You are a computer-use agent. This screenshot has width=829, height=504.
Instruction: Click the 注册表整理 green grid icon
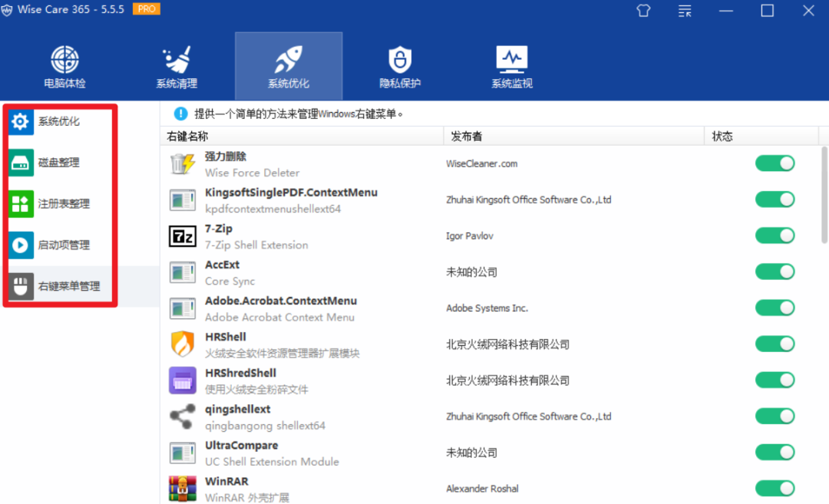20,204
